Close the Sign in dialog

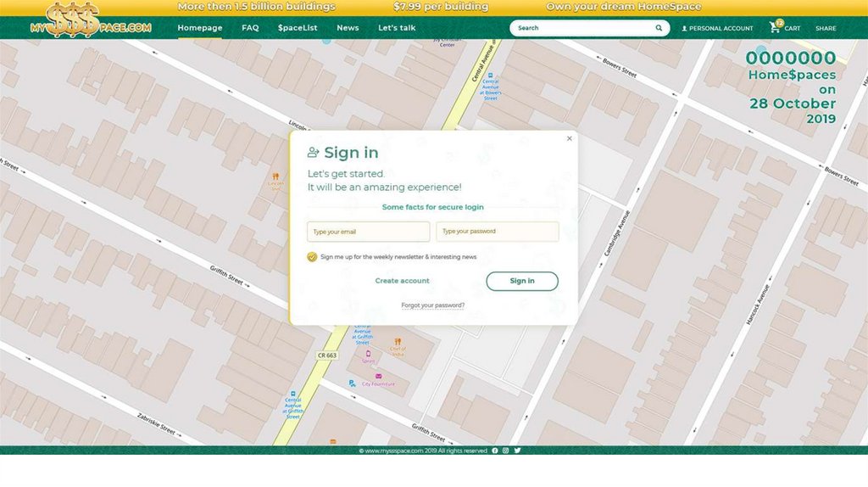coord(569,138)
